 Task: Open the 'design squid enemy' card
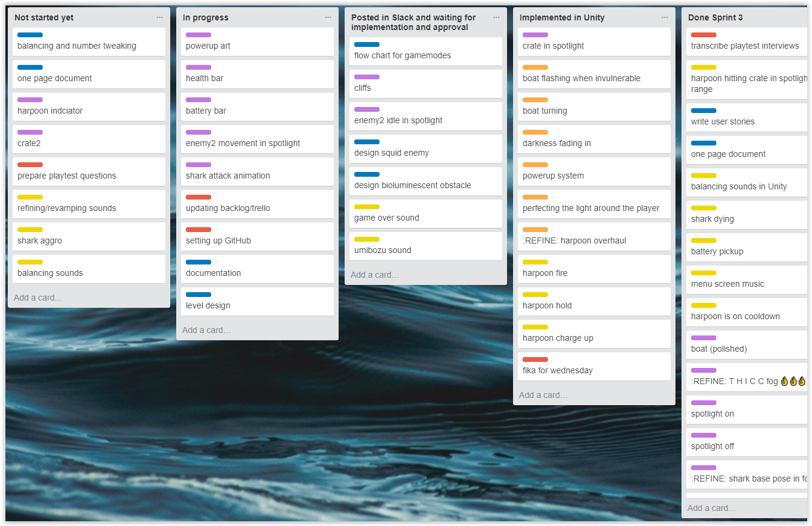tap(392, 153)
